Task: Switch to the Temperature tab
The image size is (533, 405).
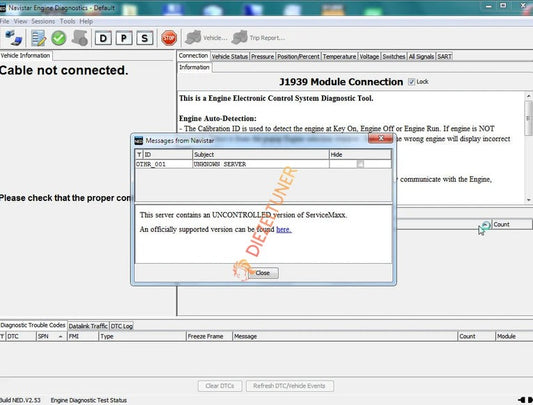Action: pyautogui.click(x=339, y=56)
